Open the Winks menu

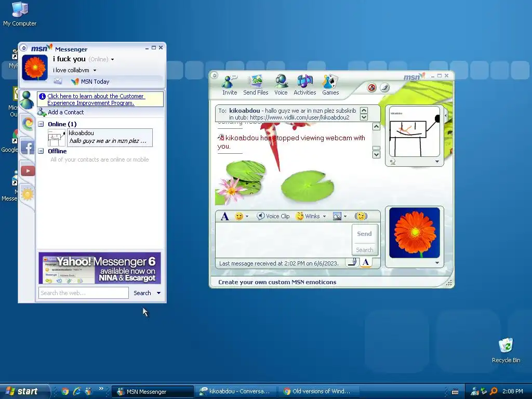tap(309, 216)
